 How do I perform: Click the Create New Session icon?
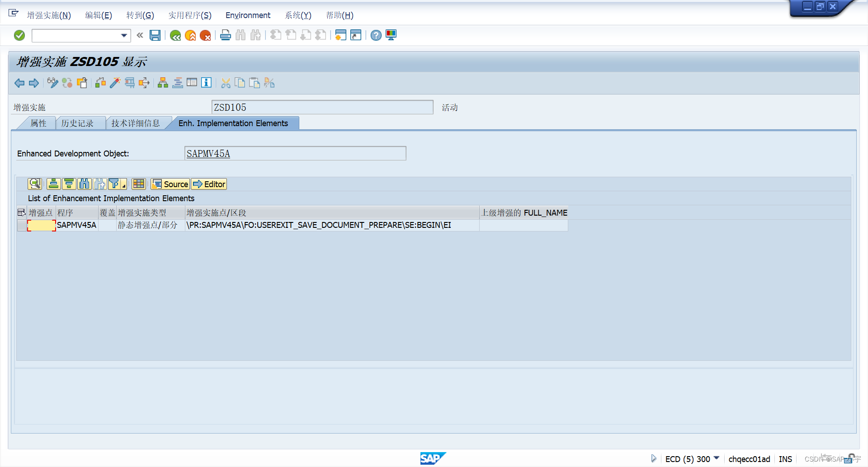340,35
